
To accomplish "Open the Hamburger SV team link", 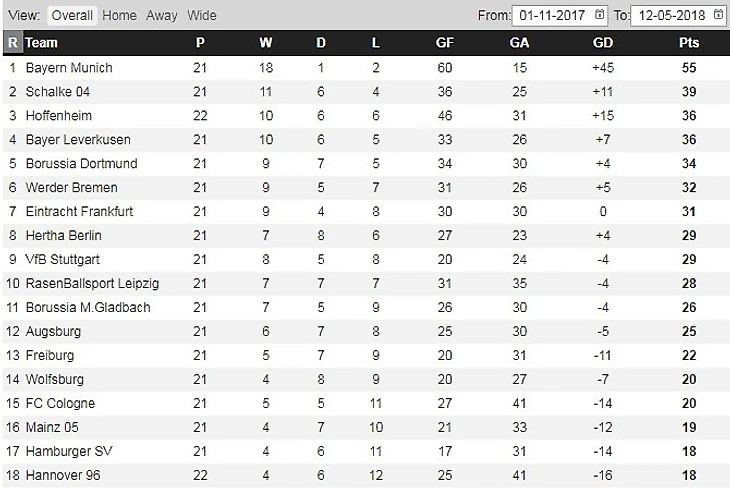I will click(69, 451).
